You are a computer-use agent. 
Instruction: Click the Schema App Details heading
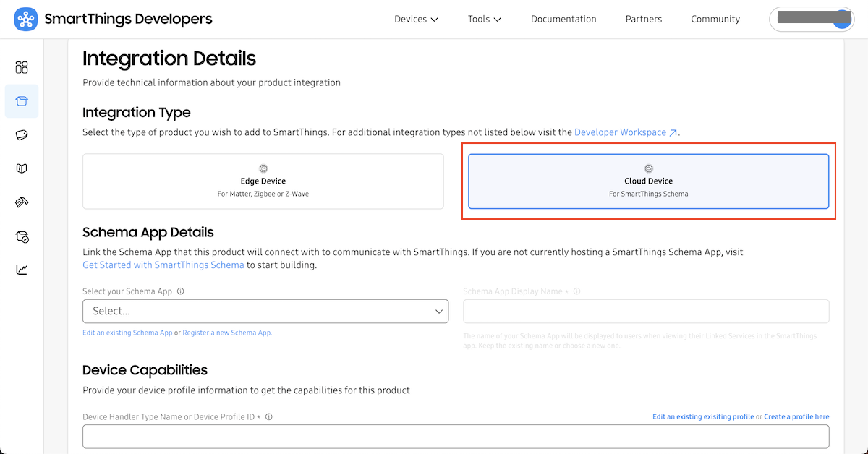[x=148, y=233]
